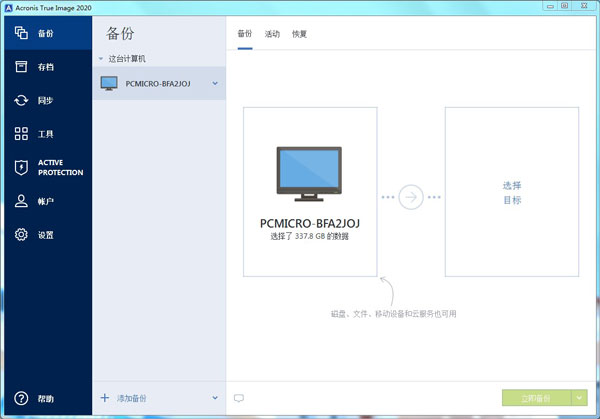Screen dimensions: 600x419
Task: Click the comment bubble icon at bottom
Action: 239,398
